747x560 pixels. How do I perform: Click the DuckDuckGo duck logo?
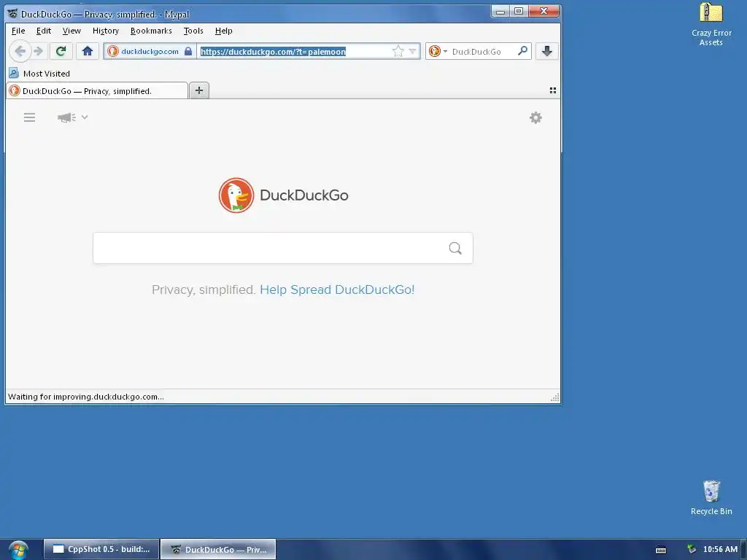(x=236, y=195)
